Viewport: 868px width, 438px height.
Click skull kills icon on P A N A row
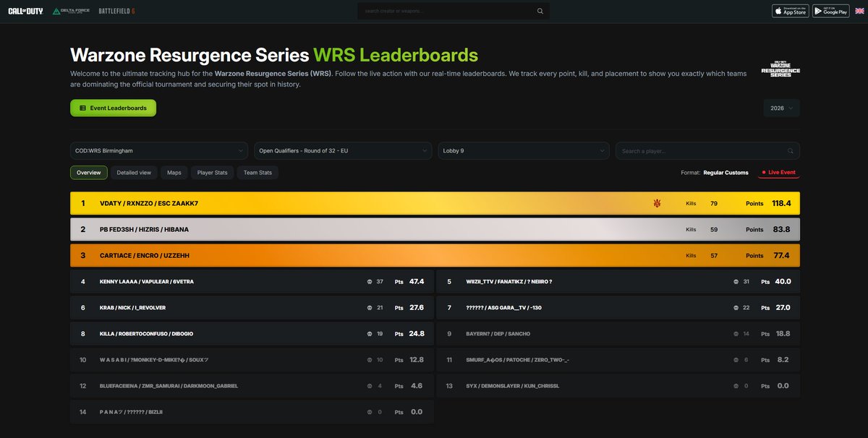[x=370, y=411]
